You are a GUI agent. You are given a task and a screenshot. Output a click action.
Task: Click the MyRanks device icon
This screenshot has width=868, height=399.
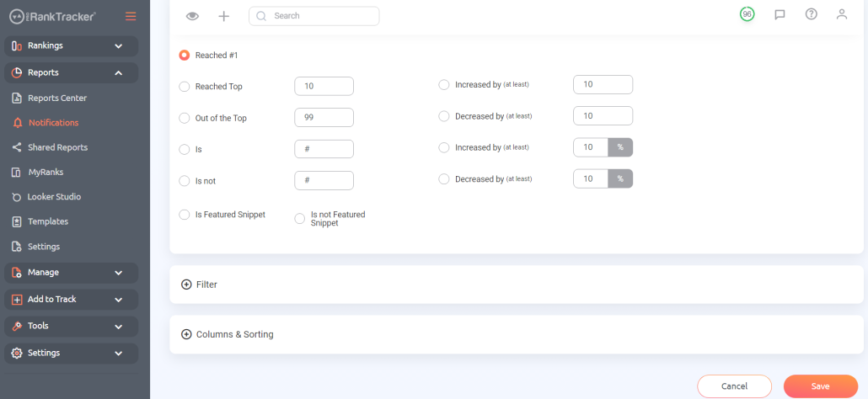[x=17, y=173]
